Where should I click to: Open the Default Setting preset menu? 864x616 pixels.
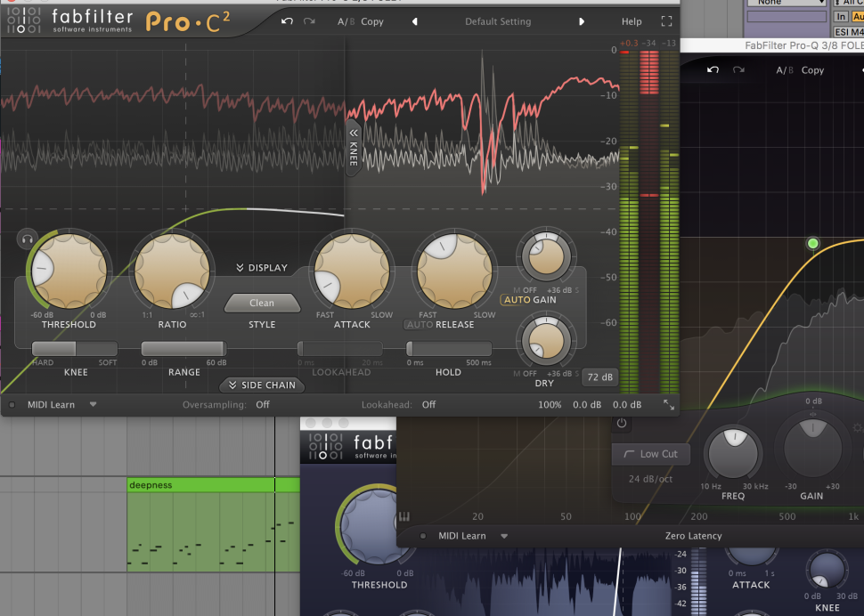pos(498,21)
